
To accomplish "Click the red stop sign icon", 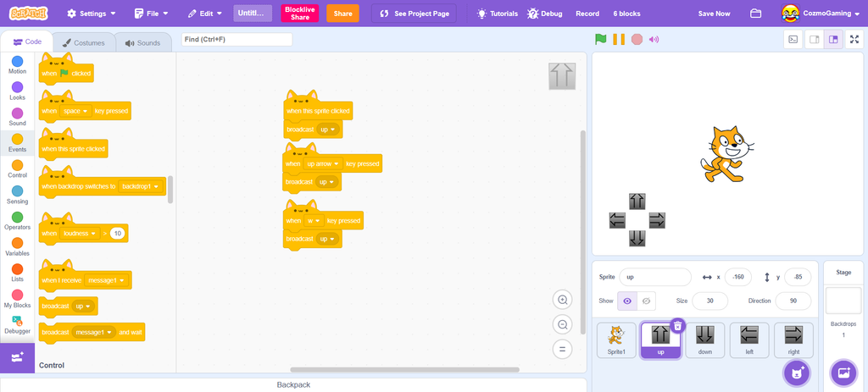I will [637, 39].
